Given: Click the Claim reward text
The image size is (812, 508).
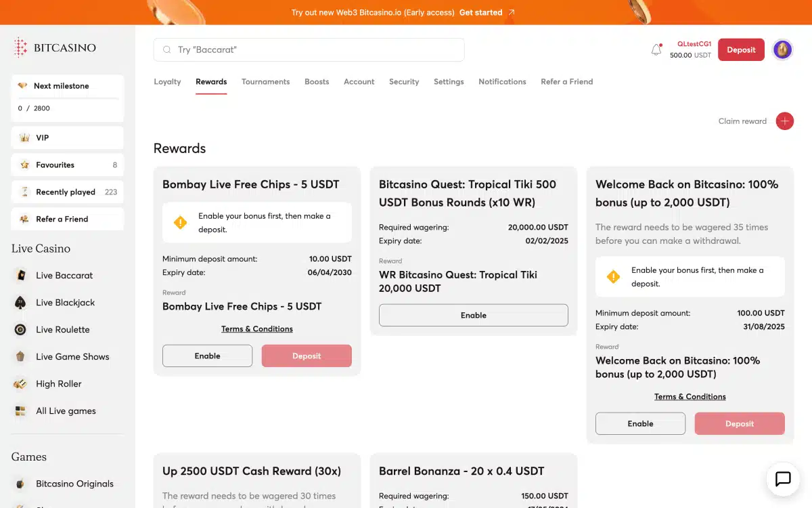Looking at the screenshot, I should 742,121.
